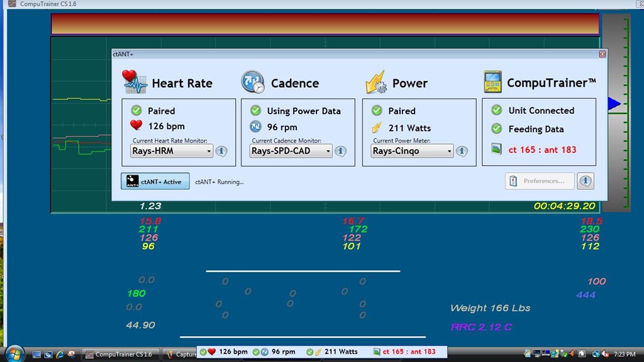644x362 pixels.
Task: Click the red "ct 165 : ant 183" text in CompuTrainer panel
Action: [x=542, y=150]
